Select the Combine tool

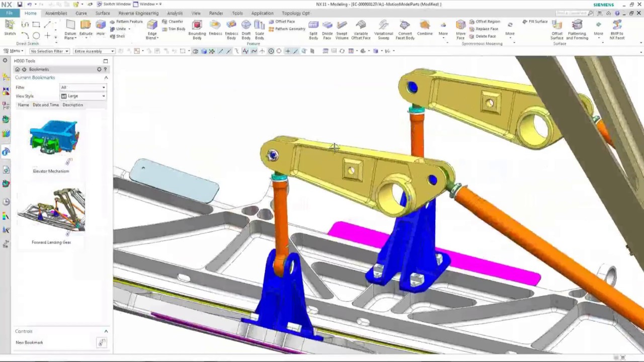[x=425, y=28]
